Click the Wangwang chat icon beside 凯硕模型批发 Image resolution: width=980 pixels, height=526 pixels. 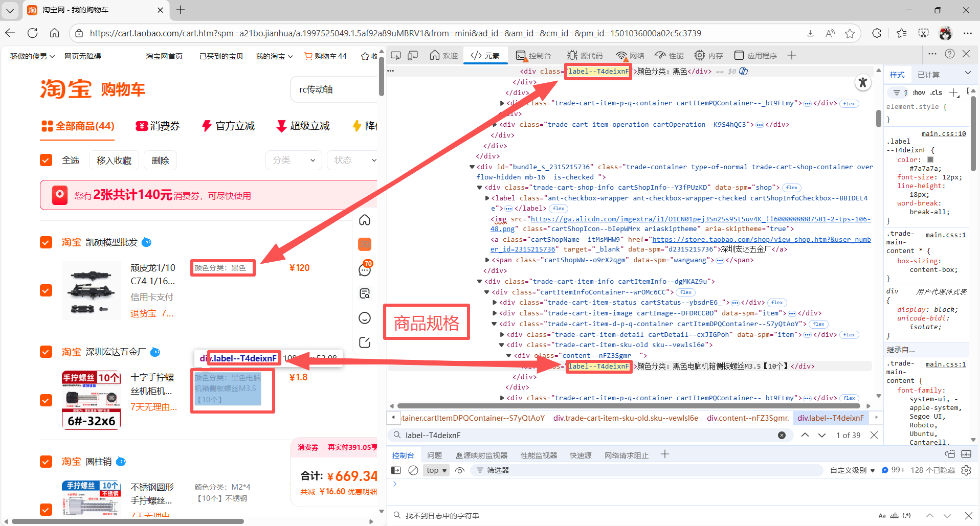coord(146,242)
